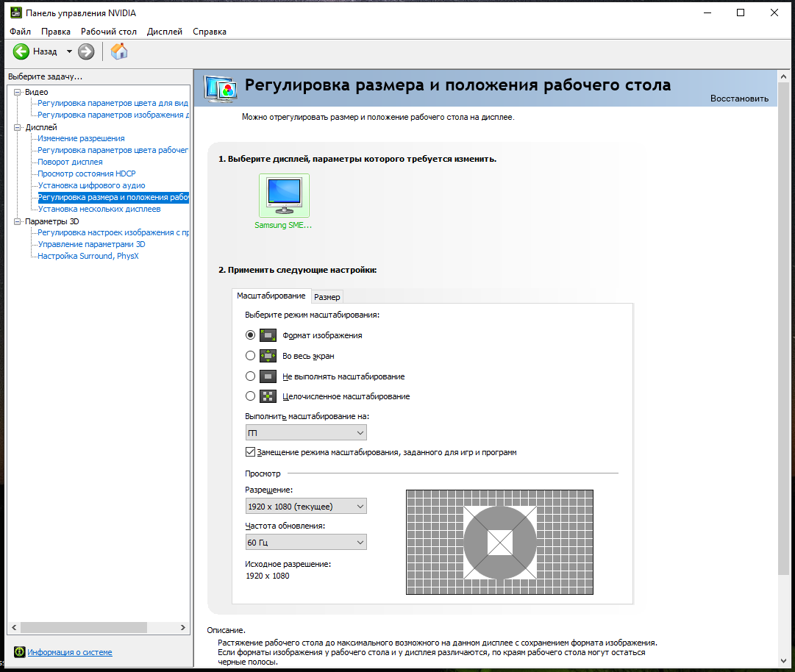
Task: Select highlighted 'Регулировка размера и положения' task
Action: (113, 197)
